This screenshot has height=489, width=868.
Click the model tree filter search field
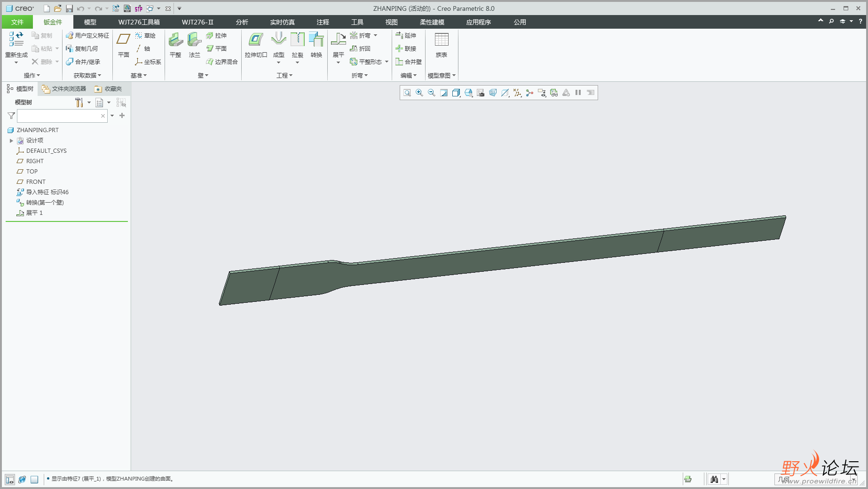click(x=62, y=116)
